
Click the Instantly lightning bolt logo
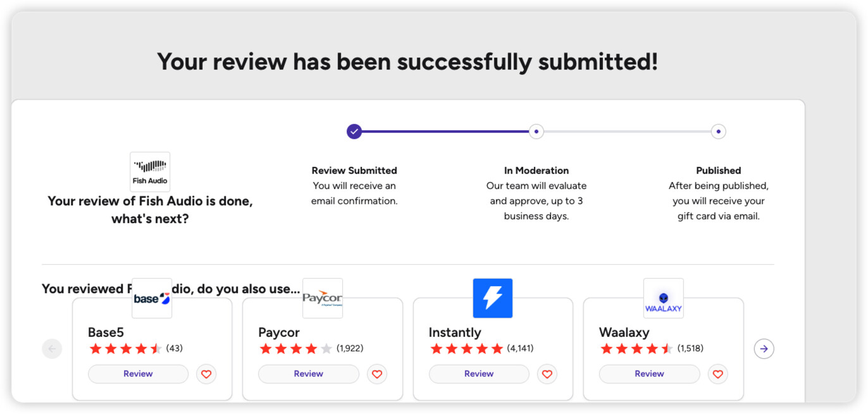click(493, 298)
